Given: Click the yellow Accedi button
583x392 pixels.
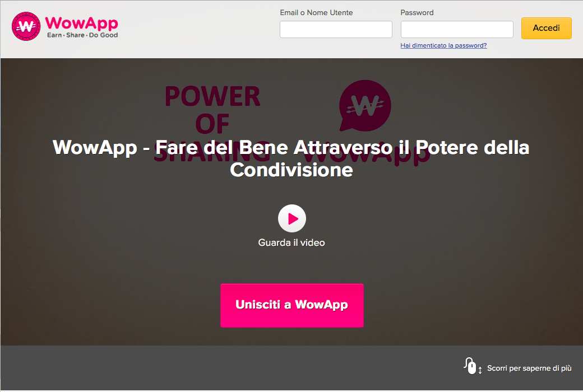Looking at the screenshot, I should click(546, 28).
